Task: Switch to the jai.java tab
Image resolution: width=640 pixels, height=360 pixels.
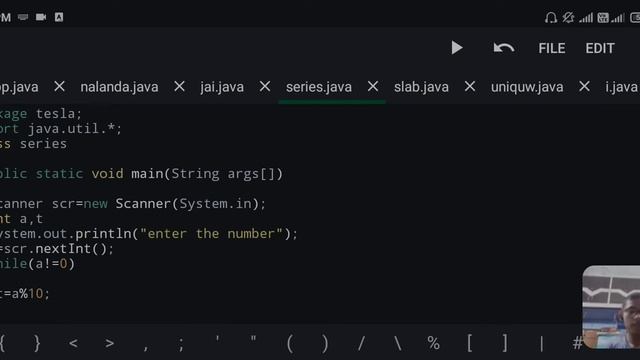Action: (x=222, y=87)
